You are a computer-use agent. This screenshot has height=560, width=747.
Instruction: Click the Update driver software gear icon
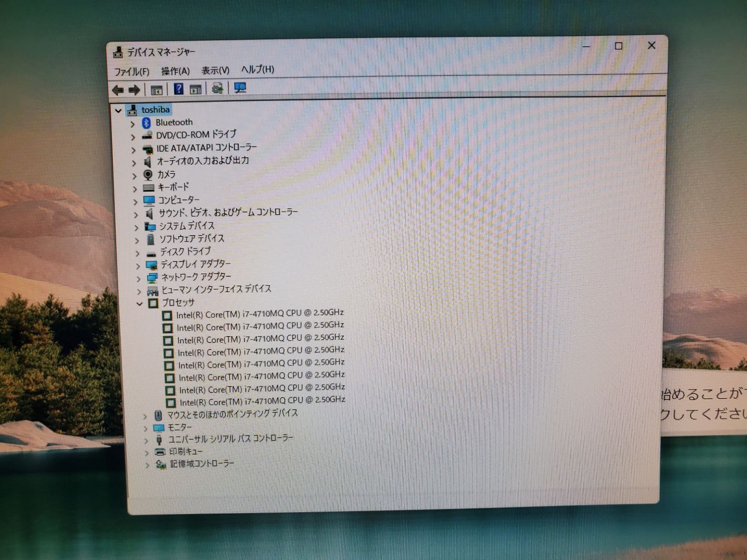[218, 88]
